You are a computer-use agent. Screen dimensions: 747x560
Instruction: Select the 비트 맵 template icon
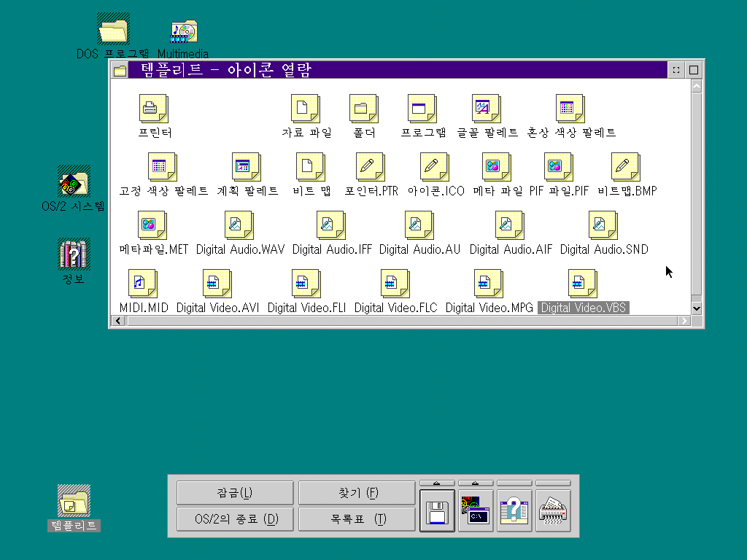(x=311, y=167)
